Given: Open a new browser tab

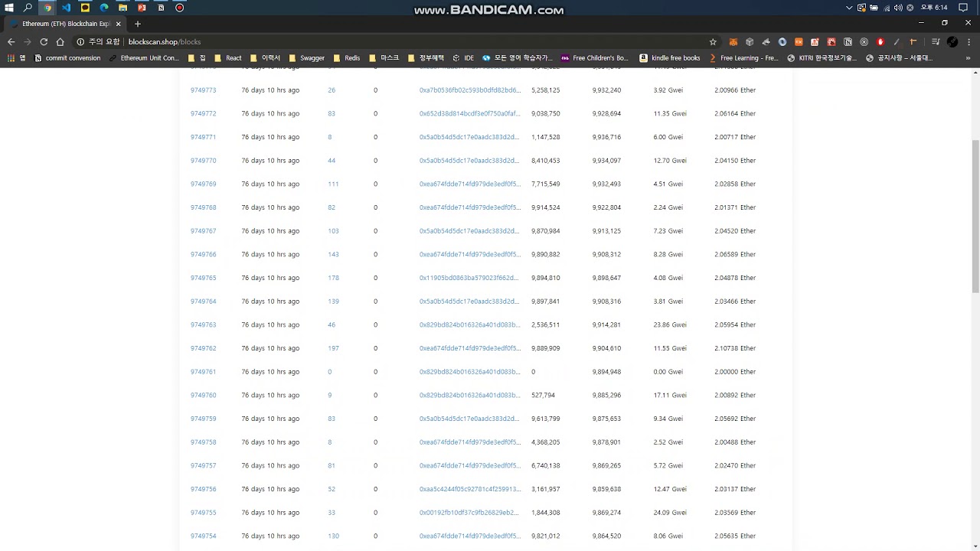Looking at the screenshot, I should click(138, 24).
